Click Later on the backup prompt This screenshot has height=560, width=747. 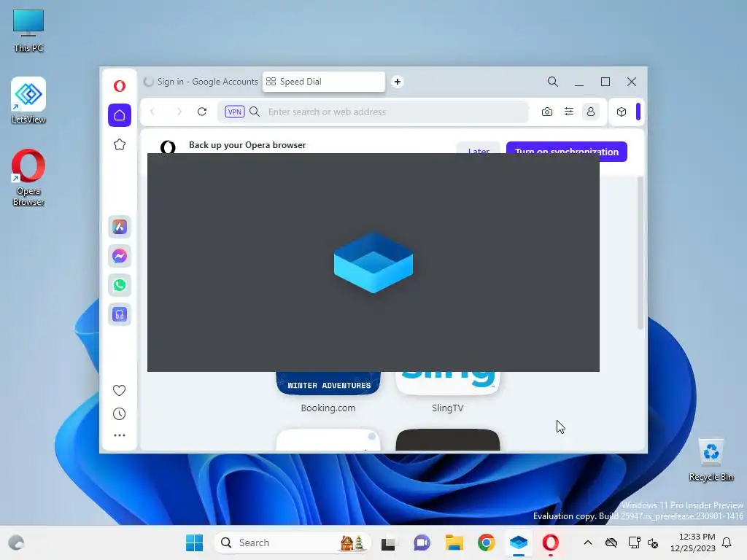(479, 147)
